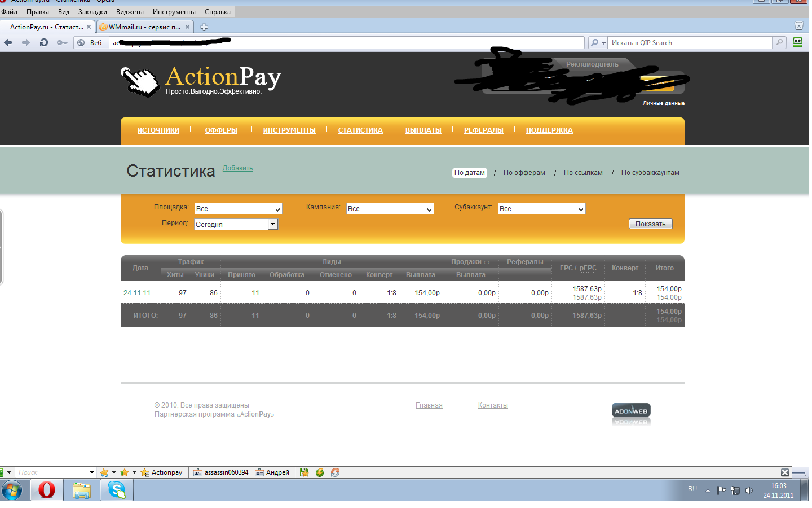
Task: Open the Кампания dropdown
Action: 390,209
